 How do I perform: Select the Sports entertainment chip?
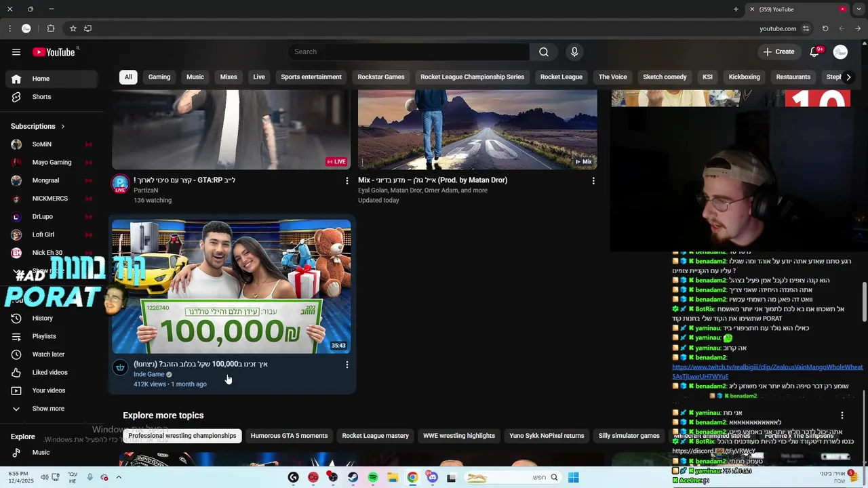point(311,77)
